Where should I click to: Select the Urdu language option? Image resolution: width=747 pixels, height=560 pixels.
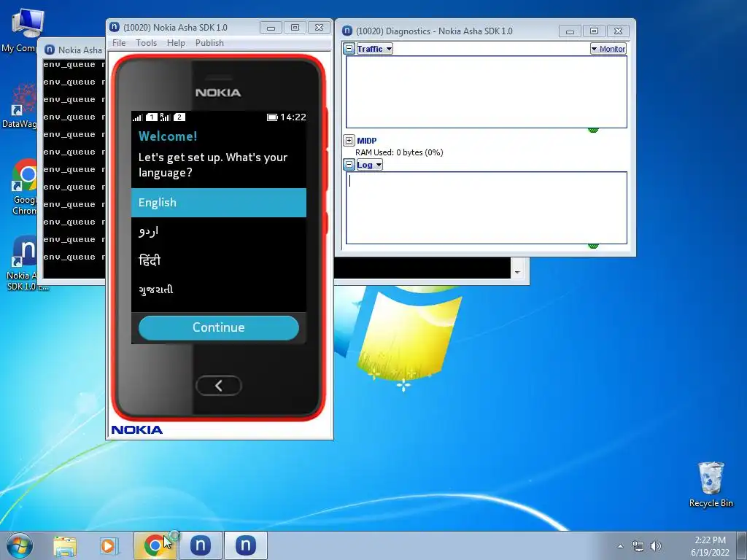click(x=219, y=232)
